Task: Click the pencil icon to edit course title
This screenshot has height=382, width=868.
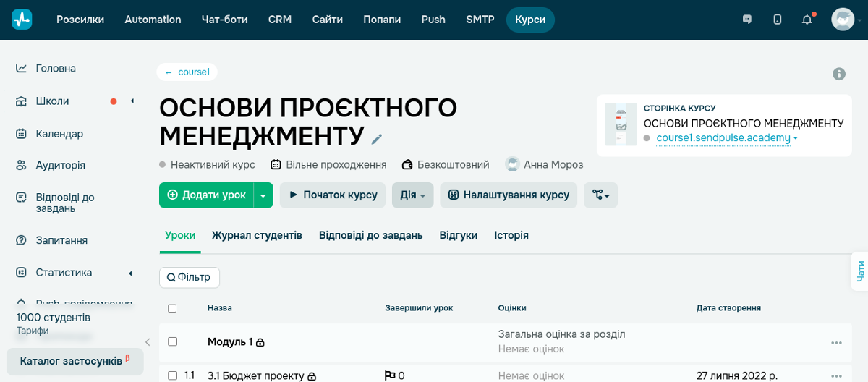Action: pos(377,138)
